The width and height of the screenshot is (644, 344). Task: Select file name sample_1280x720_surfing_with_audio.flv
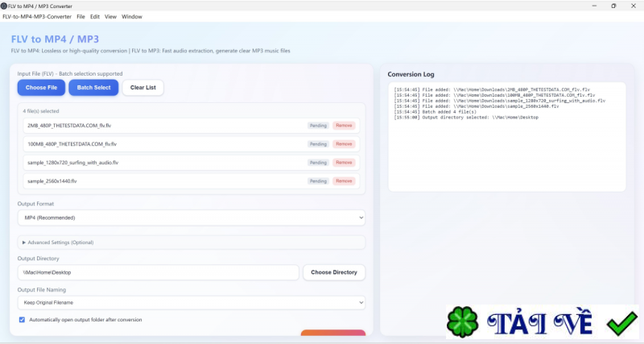(72, 163)
